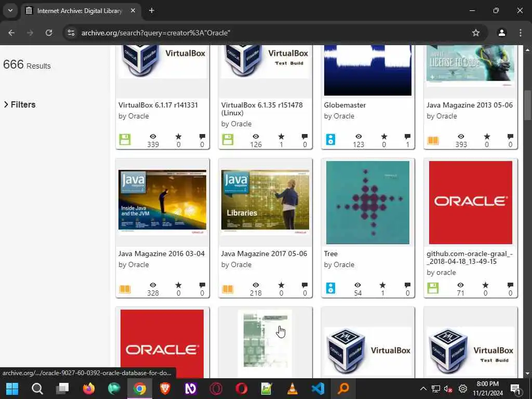
Task: Click the muted volume tray icon
Action: pos(448,389)
